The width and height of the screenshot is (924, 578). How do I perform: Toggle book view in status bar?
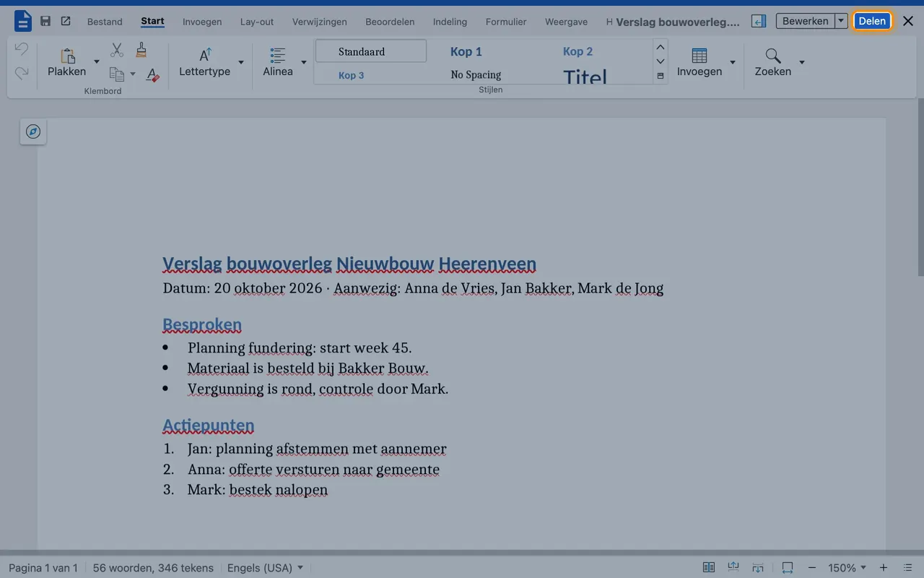(709, 568)
